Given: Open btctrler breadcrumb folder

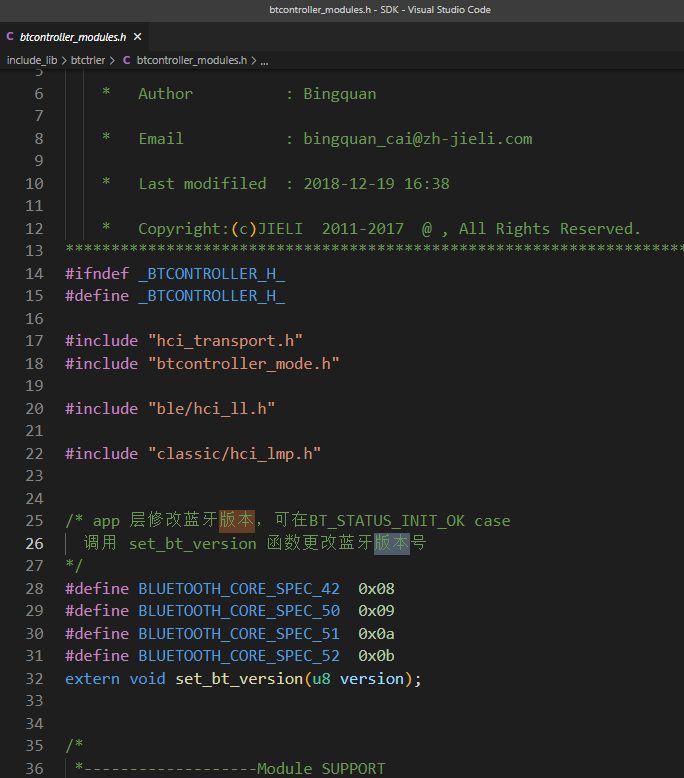Looking at the screenshot, I should (88, 61).
